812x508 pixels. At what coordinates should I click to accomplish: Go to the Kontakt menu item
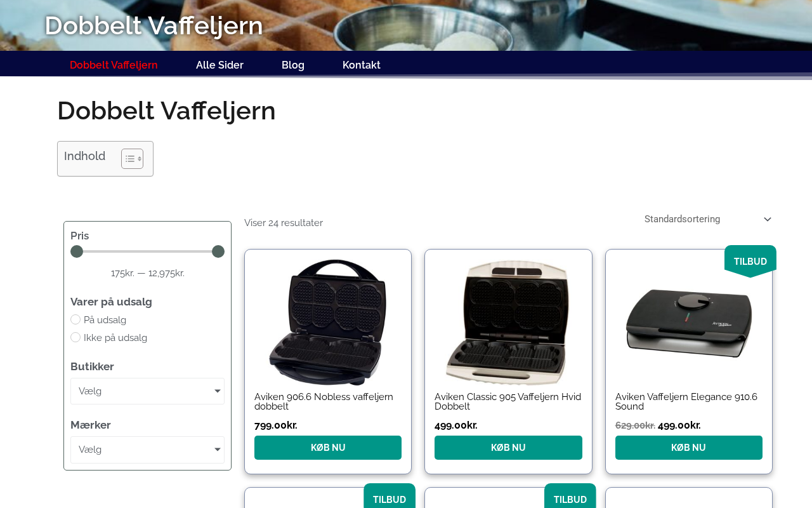click(x=362, y=65)
